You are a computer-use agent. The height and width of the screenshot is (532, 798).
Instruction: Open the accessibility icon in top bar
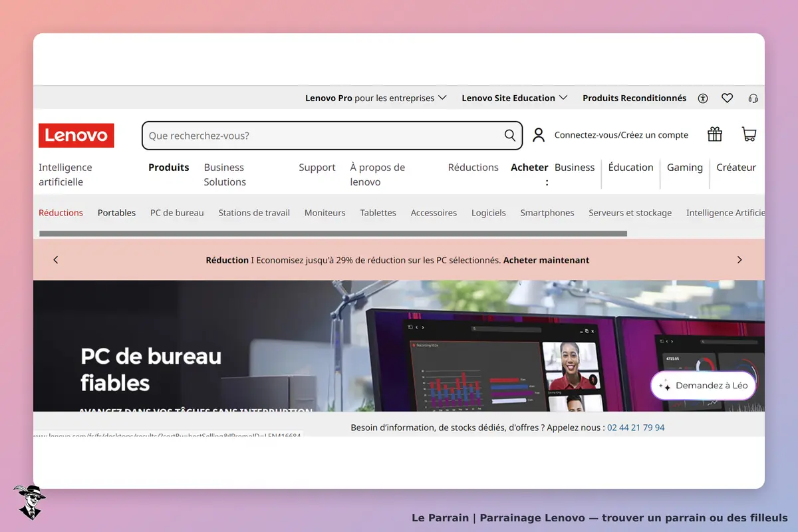703,98
